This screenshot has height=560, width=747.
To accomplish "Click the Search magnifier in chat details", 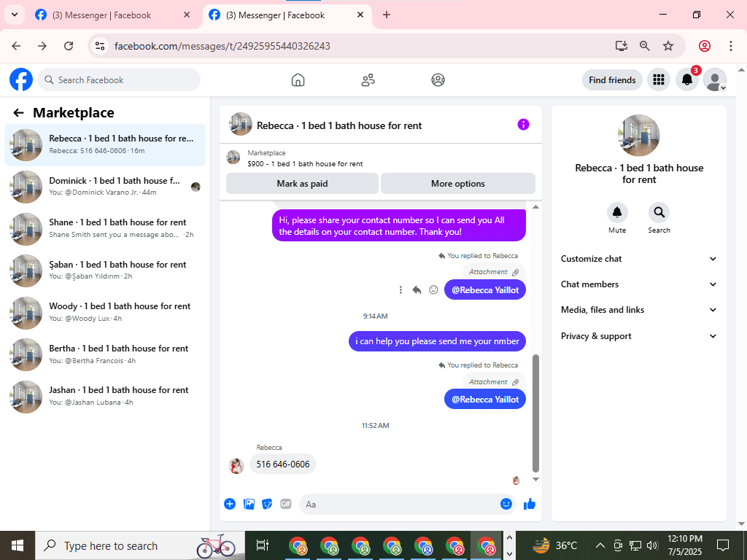I will pyautogui.click(x=659, y=212).
